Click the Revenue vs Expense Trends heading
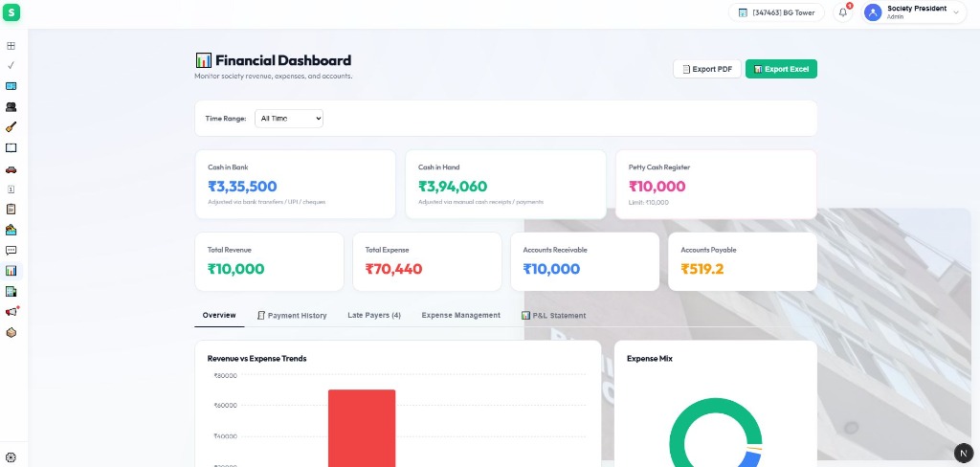Viewport: 980px width, 467px height. (x=256, y=358)
